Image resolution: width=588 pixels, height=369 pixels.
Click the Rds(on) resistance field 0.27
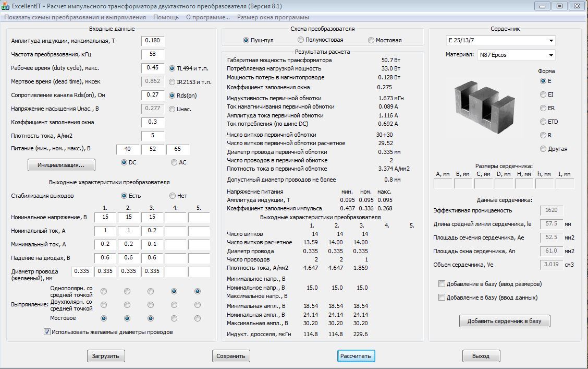(153, 94)
